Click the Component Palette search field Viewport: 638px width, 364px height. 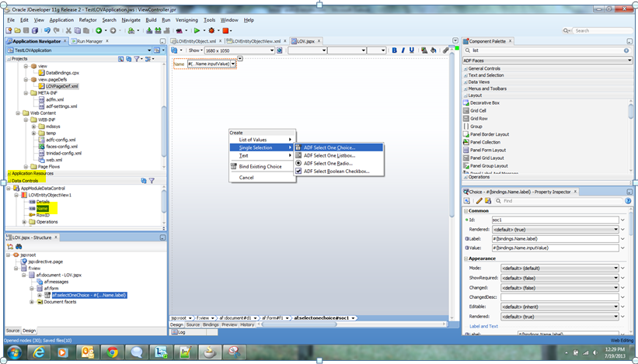point(547,50)
